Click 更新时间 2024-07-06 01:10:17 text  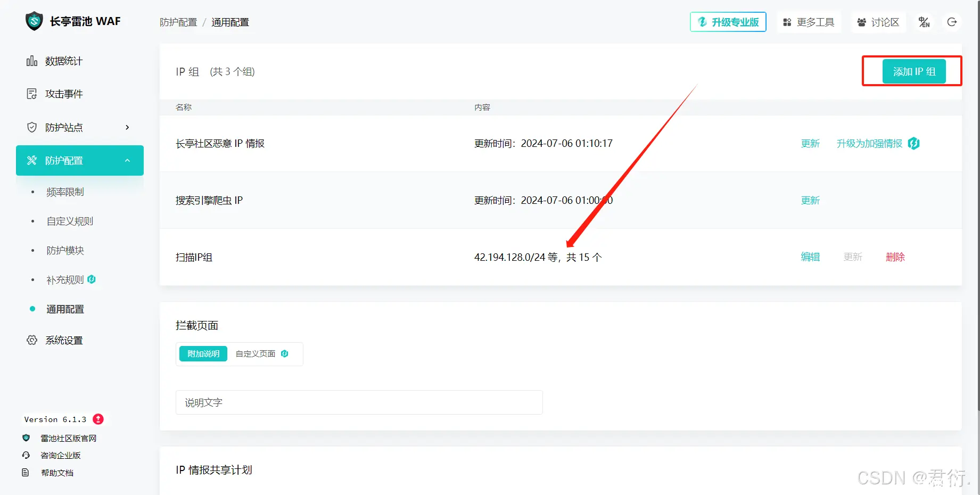click(x=543, y=144)
